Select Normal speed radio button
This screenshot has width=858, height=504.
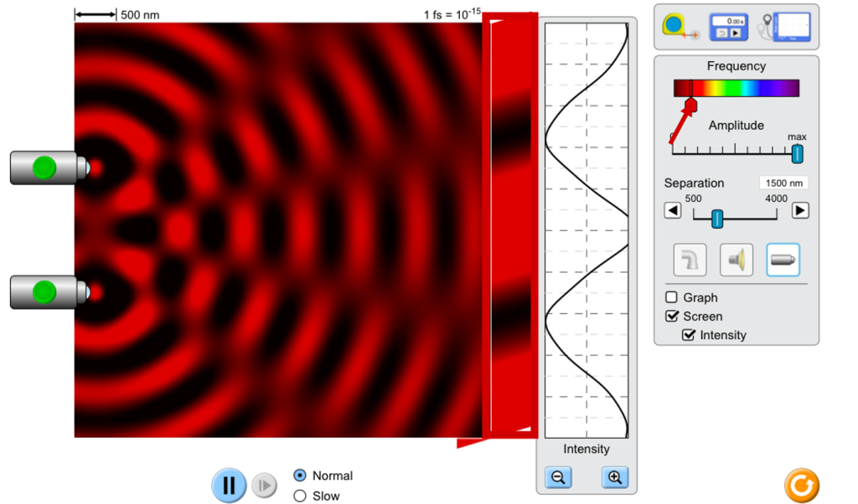[299, 475]
